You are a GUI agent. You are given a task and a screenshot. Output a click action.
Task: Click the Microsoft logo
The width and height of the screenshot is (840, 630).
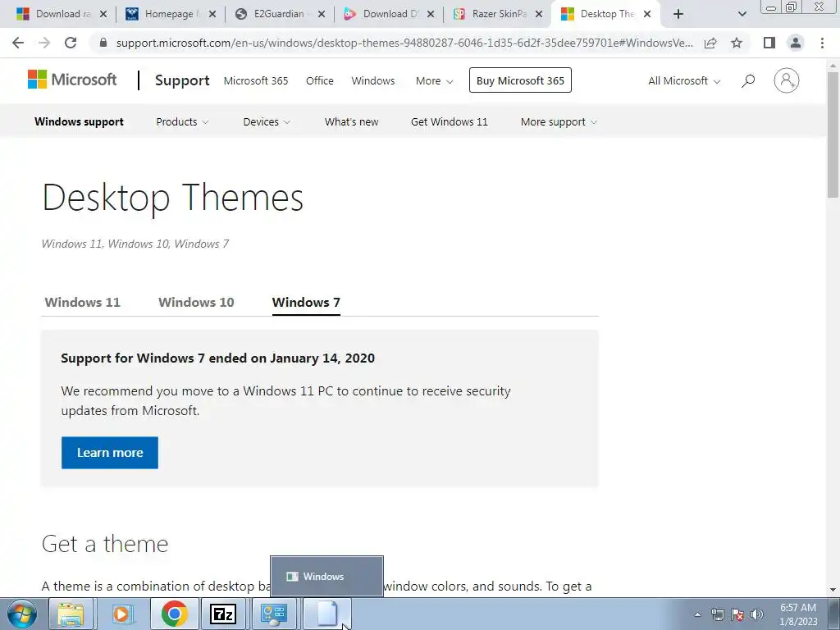pos(72,80)
